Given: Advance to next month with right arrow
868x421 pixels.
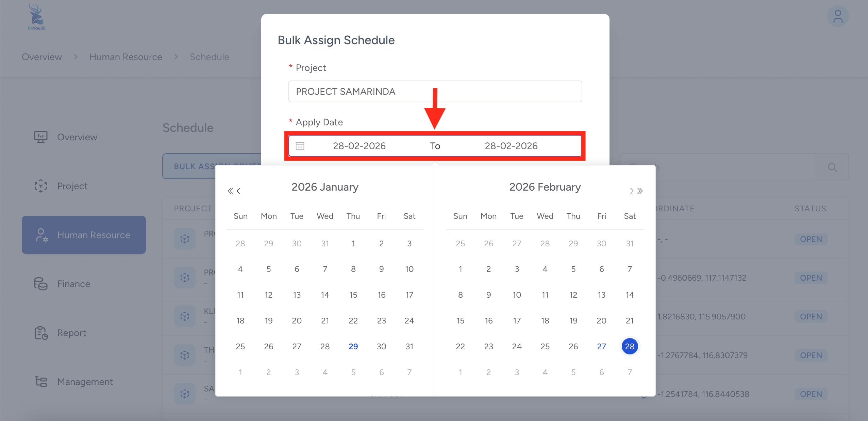Looking at the screenshot, I should (x=632, y=191).
